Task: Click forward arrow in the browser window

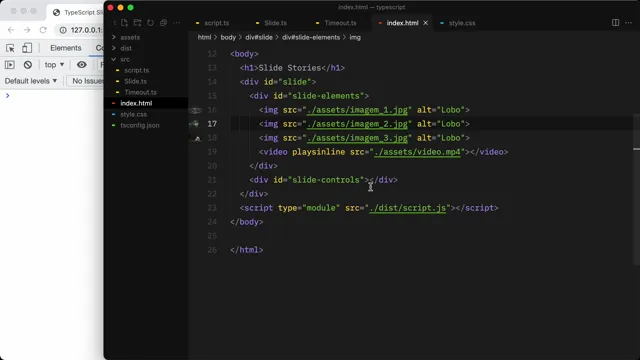Action: (27, 30)
